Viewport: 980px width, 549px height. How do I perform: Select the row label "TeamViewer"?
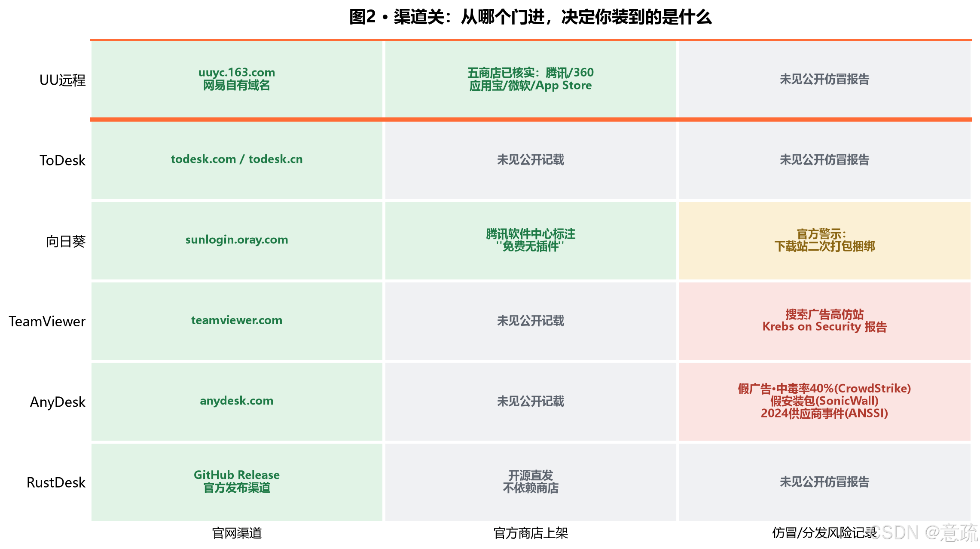tap(47, 322)
